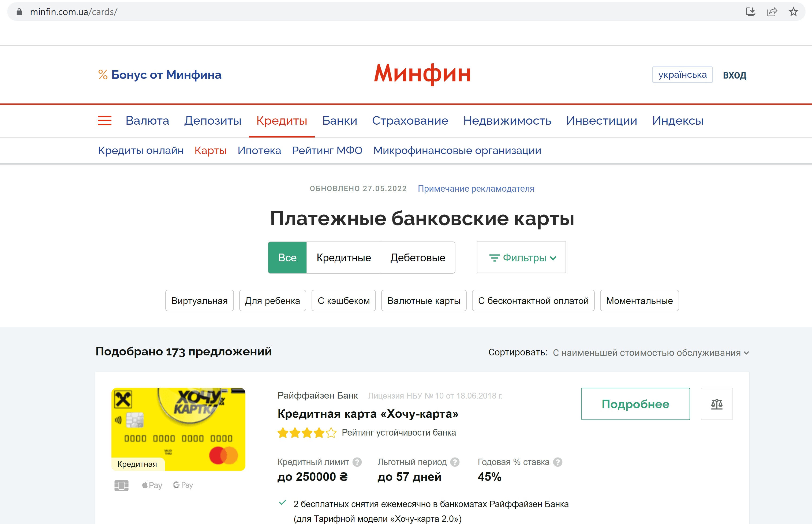
Task: Go to Ипотека submenu
Action: (259, 150)
